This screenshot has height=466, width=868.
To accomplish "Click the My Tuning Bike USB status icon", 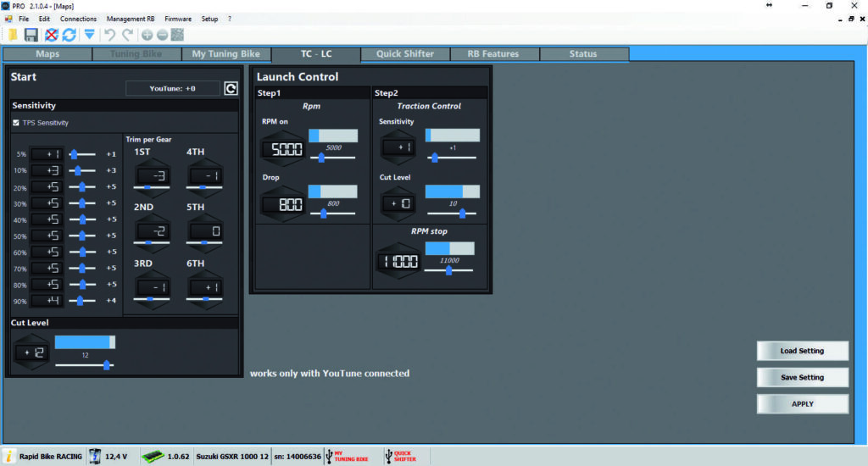I will pyautogui.click(x=329, y=457).
